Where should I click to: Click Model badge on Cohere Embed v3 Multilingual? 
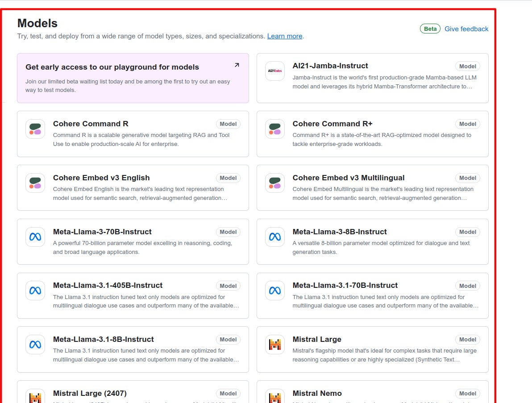tap(468, 178)
